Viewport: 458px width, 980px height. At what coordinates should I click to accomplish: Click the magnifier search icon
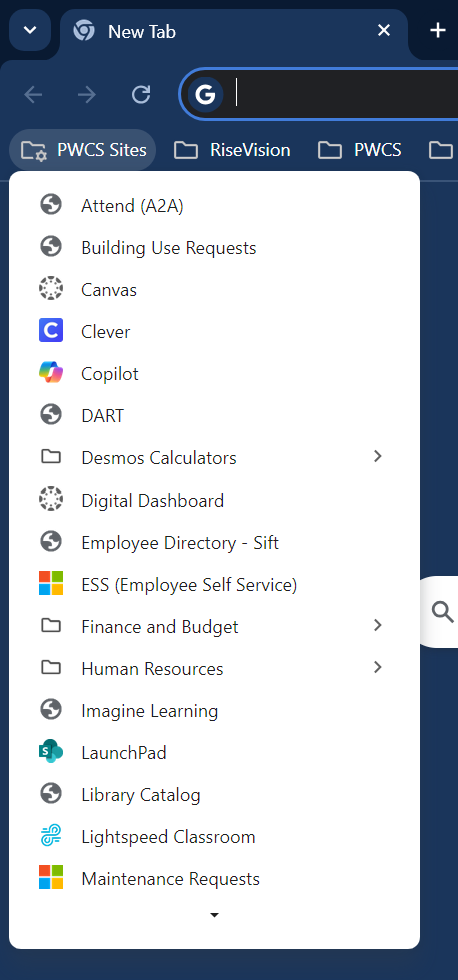coord(442,612)
